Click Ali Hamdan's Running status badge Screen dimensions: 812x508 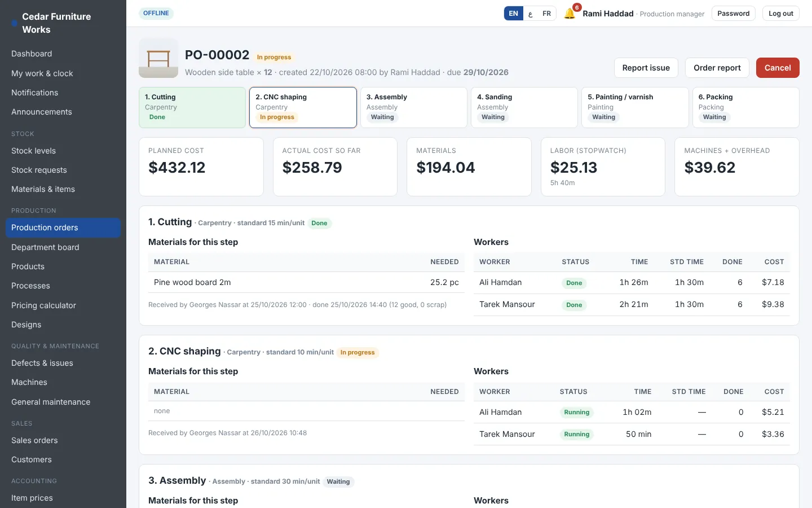576,413
